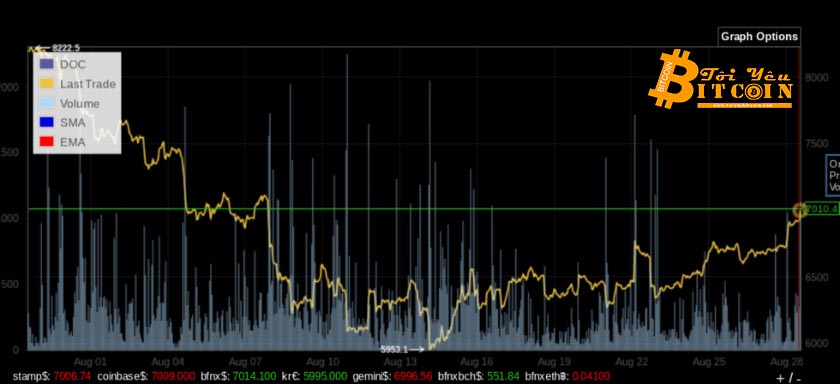This screenshot has width=840, height=384.
Task: Select the coinbase$ 7009.000 ticker entry
Action: pyautogui.click(x=146, y=377)
